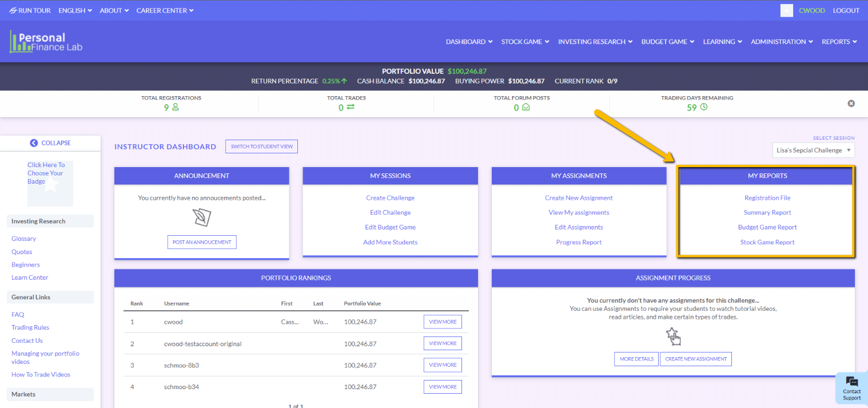Open the Progress Report link
This screenshot has height=408, width=868.
tap(579, 243)
